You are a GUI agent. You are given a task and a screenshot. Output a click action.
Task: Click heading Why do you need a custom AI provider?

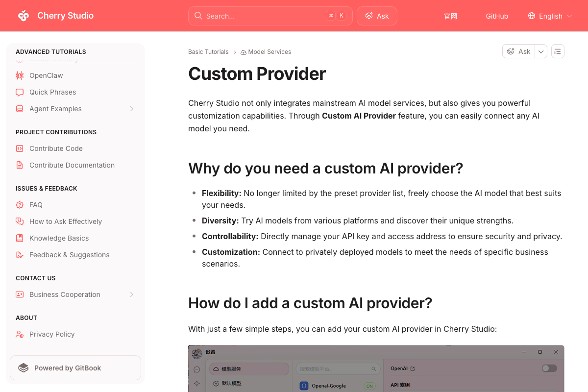[325, 168]
